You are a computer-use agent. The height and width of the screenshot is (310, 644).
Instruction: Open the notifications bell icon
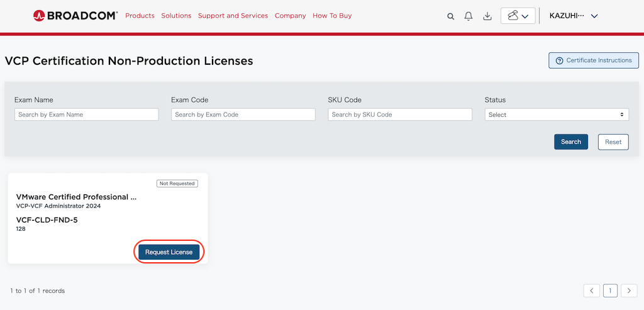click(468, 16)
